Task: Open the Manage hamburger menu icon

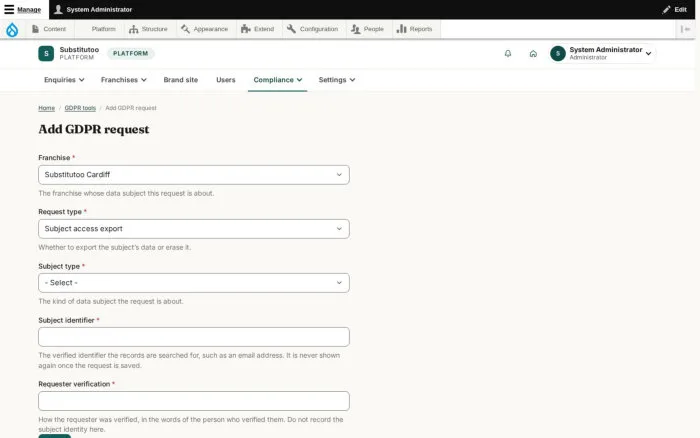Action: 9,9
